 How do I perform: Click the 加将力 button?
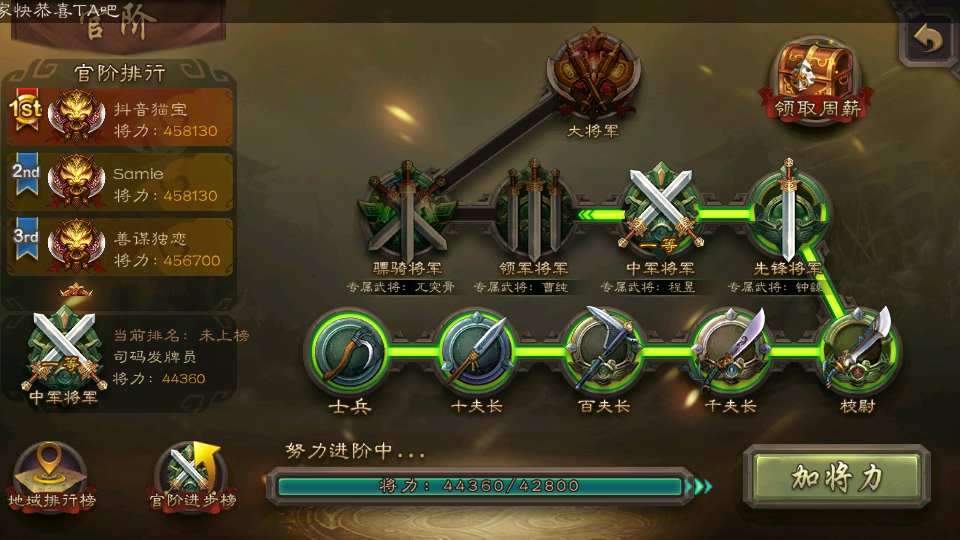point(836,477)
